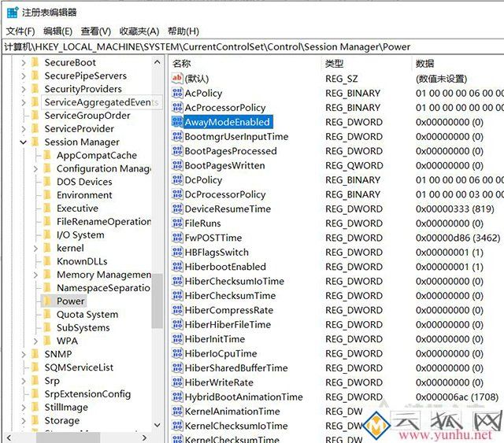
Task: Click the AwayModeEnabled value icon
Action: (x=177, y=122)
